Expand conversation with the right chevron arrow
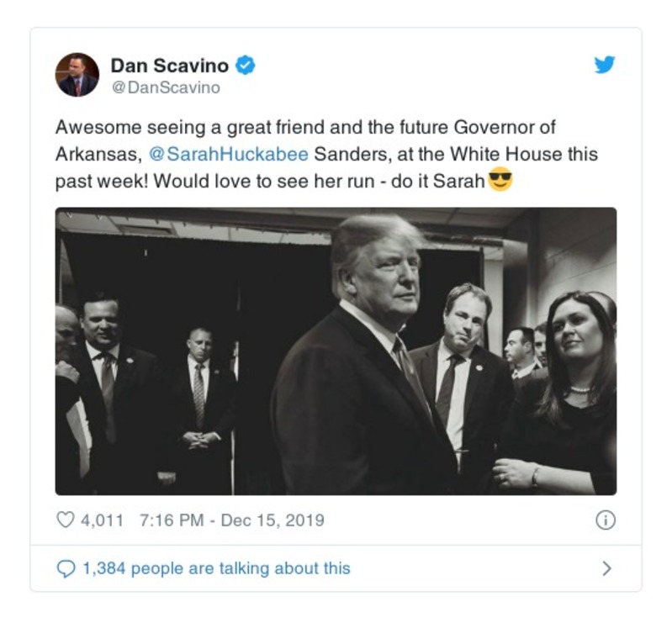This screenshot has width=672, height=623. tap(606, 568)
